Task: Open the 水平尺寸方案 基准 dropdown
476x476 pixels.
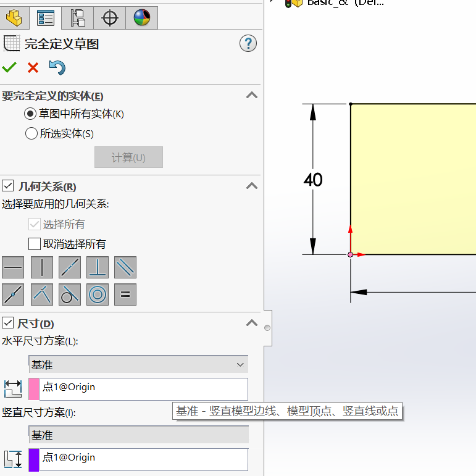Action: click(x=138, y=365)
